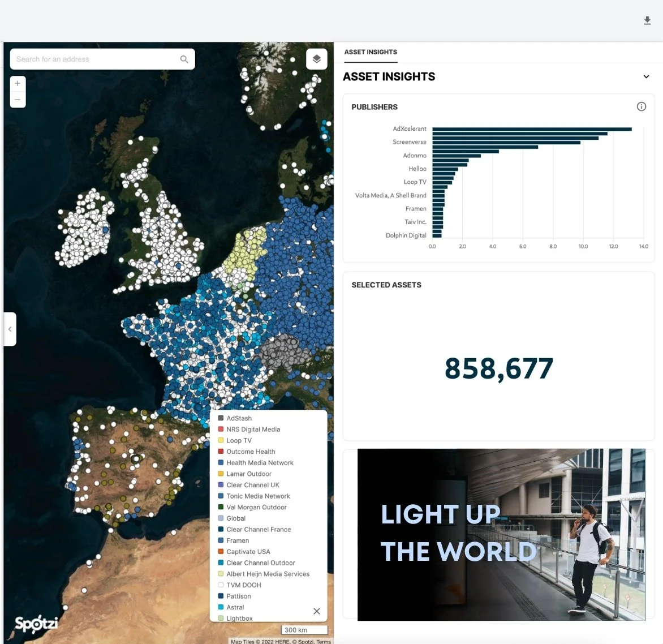Image resolution: width=663 pixels, height=644 pixels.
Task: Open the map layers selector
Action: 316,59
